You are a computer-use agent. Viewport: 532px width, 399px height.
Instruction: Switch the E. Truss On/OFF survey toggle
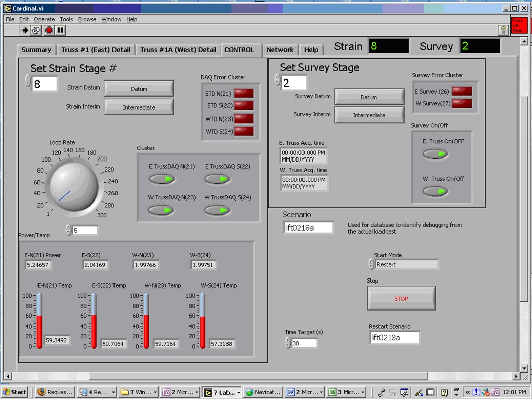pos(436,154)
